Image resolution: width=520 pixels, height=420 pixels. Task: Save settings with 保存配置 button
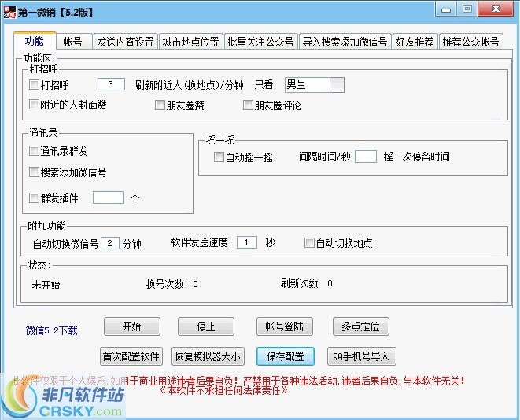tap(286, 356)
